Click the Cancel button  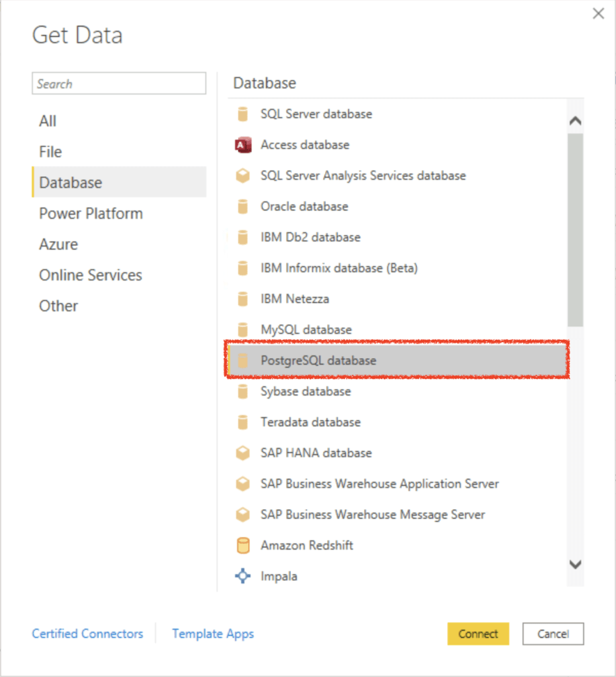coord(553,633)
